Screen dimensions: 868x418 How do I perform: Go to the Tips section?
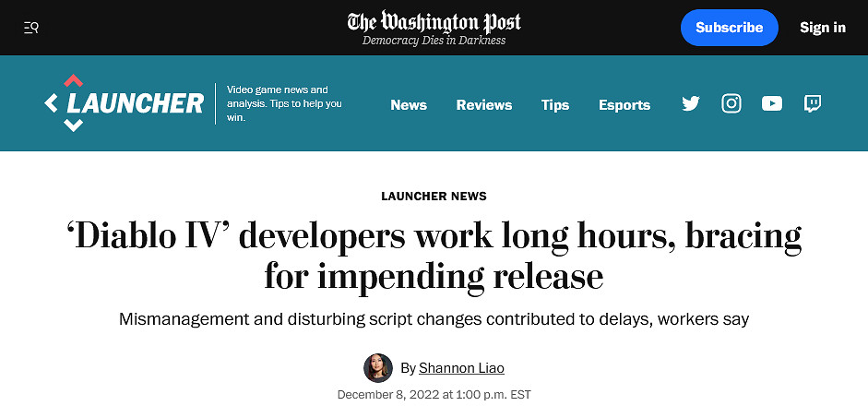click(x=555, y=104)
